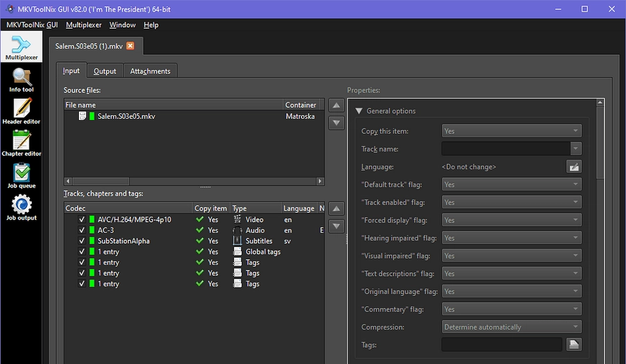Move source file up arrow button
The height and width of the screenshot is (364, 626).
[x=336, y=105]
